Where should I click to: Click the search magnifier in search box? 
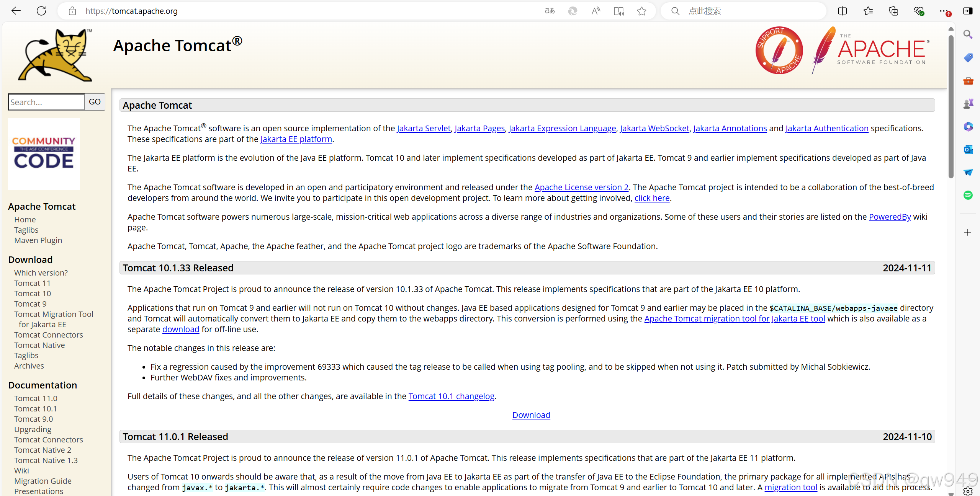pyautogui.click(x=676, y=11)
